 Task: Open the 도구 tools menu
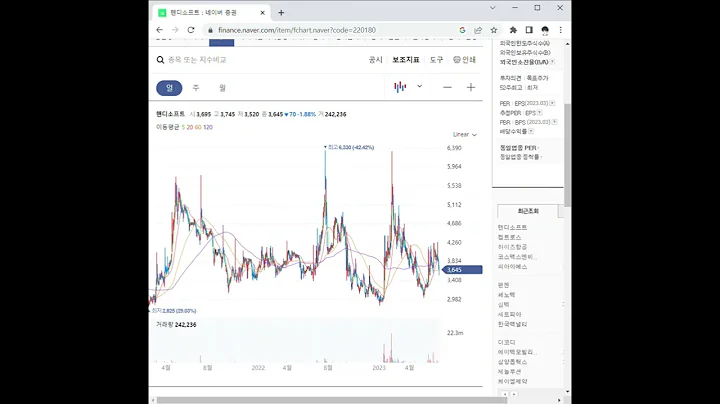[436, 60]
